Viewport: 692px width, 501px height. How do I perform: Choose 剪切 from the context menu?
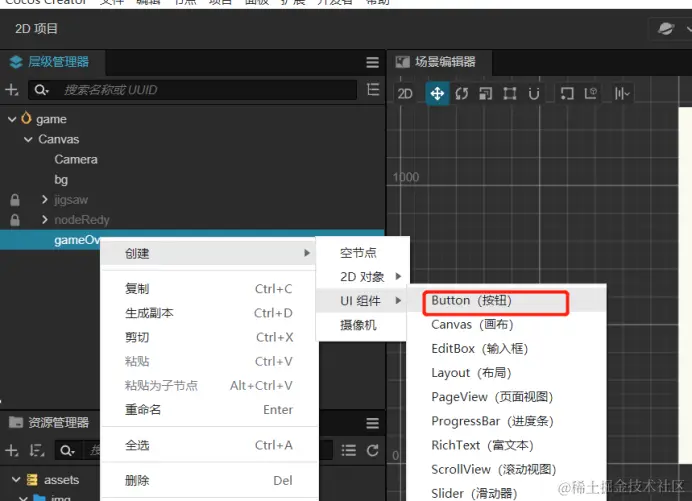[x=208, y=337]
